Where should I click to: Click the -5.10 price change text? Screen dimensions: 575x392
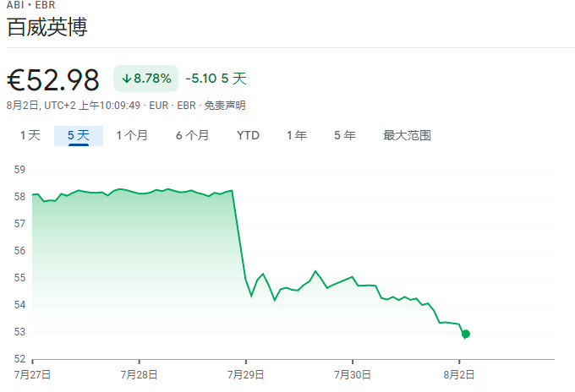click(201, 79)
